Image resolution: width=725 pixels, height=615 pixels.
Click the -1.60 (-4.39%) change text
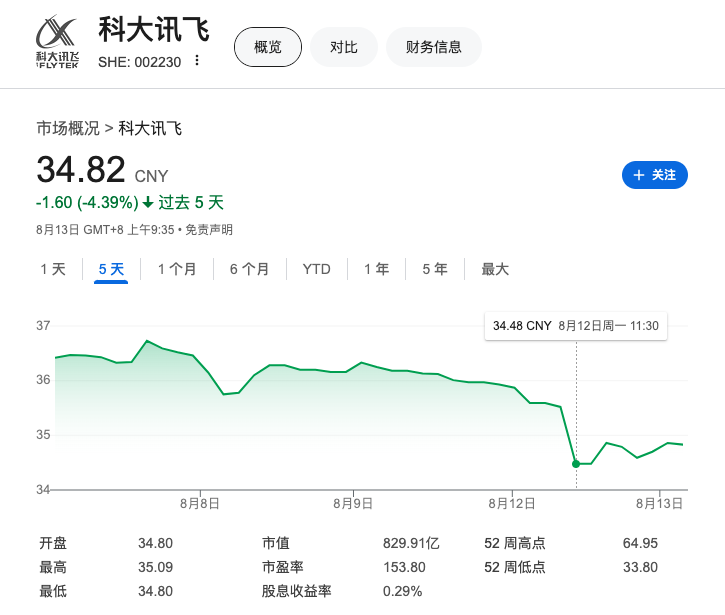point(87,203)
